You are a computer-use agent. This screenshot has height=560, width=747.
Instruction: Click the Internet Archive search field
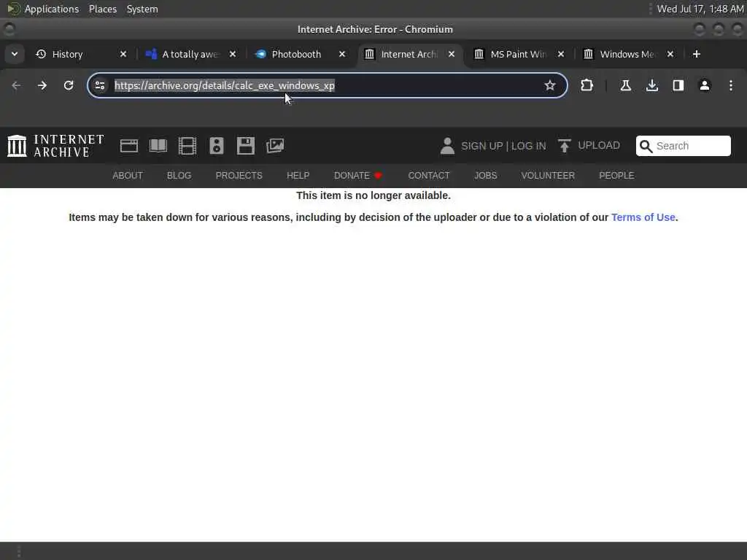point(683,146)
